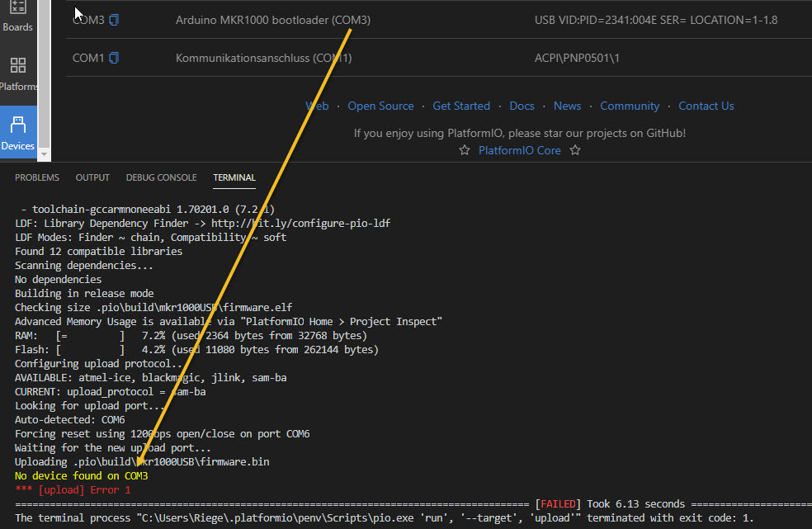The image size is (812, 529).
Task: Click 'No device found on COM3' line
Action: [x=82, y=475]
